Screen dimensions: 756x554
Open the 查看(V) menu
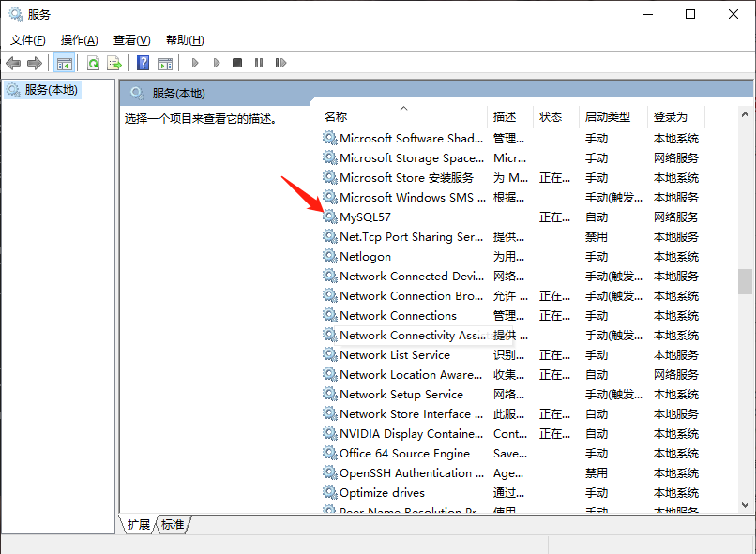click(131, 40)
